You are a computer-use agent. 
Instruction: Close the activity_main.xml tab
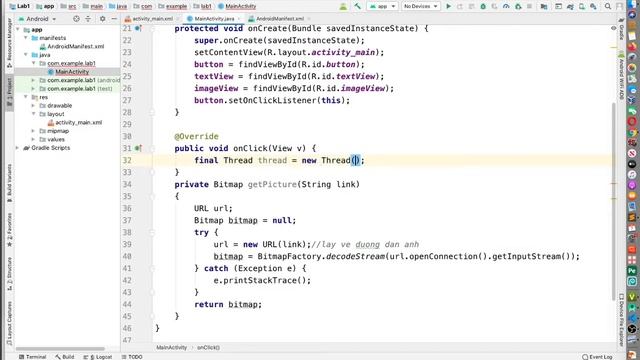pos(178,19)
